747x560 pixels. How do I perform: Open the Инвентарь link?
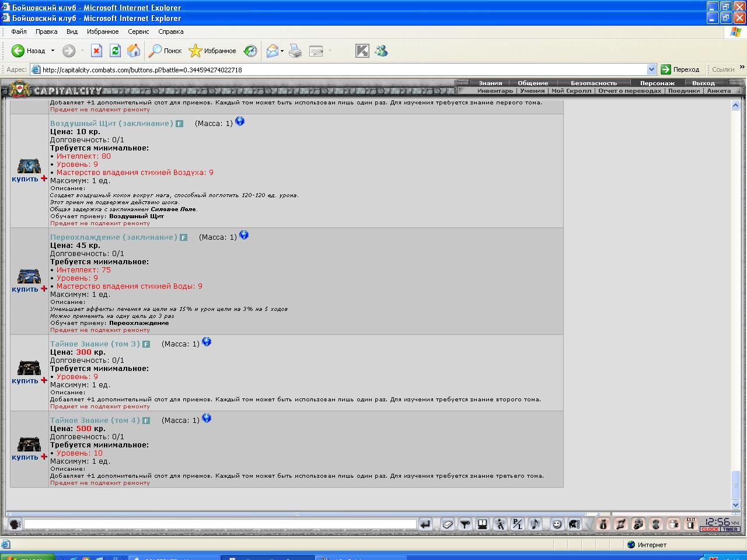point(495,90)
